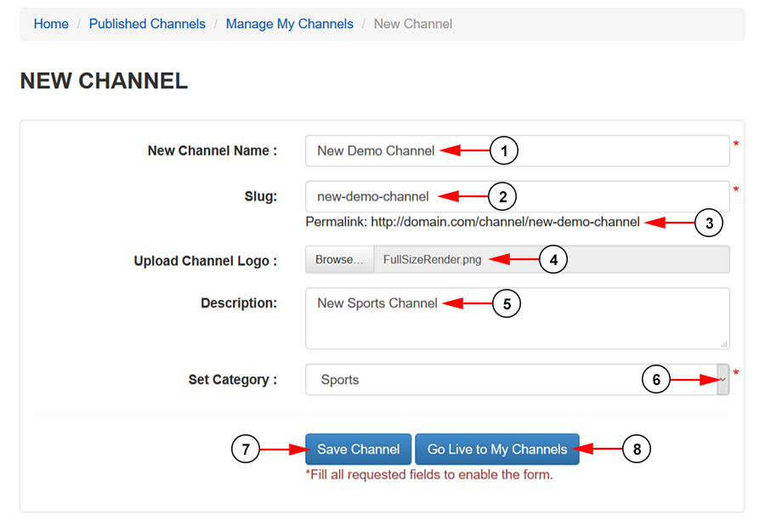The height and width of the screenshot is (532, 765).
Task: Click annotation circle number 6
Action: point(656,379)
